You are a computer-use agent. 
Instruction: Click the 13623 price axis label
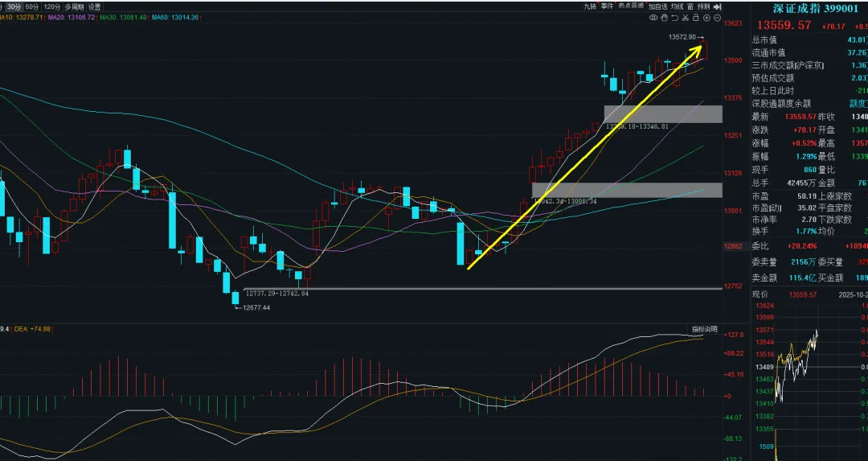[734, 24]
